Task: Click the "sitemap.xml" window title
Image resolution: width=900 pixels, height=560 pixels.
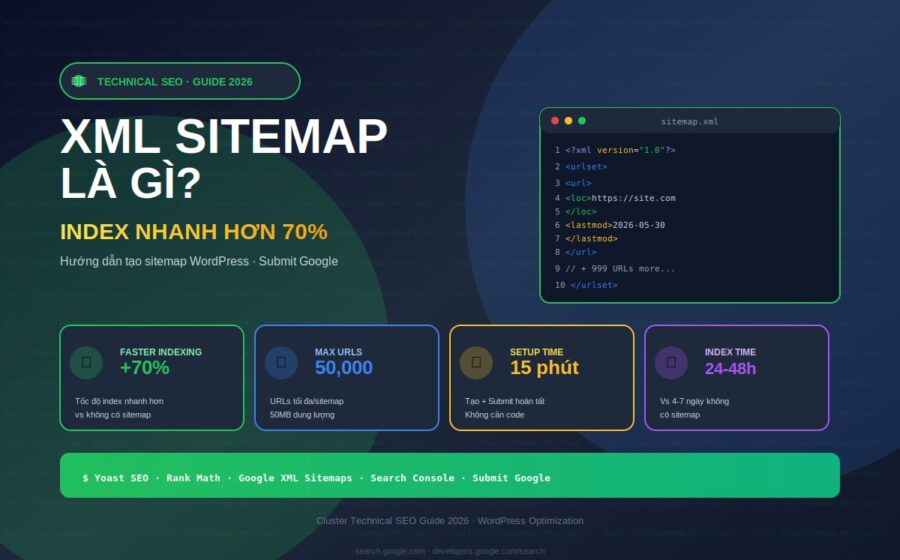Action: 689,122
